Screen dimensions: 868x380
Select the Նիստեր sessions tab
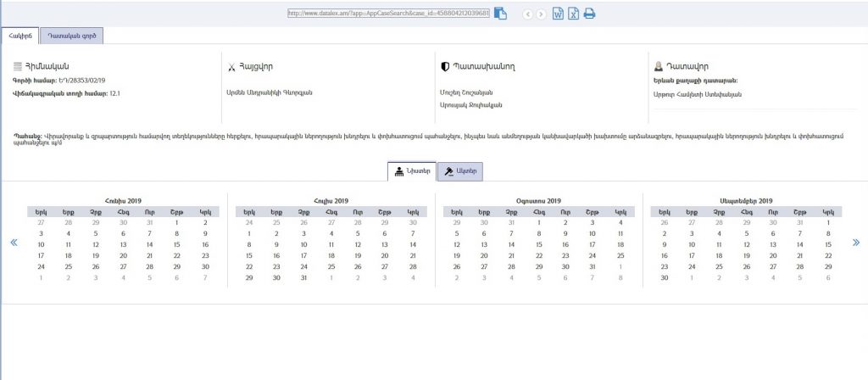(412, 171)
